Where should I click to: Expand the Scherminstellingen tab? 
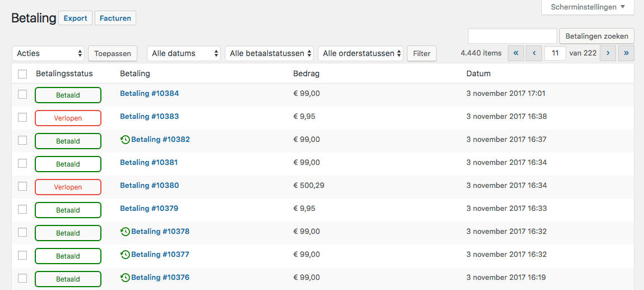587,7
